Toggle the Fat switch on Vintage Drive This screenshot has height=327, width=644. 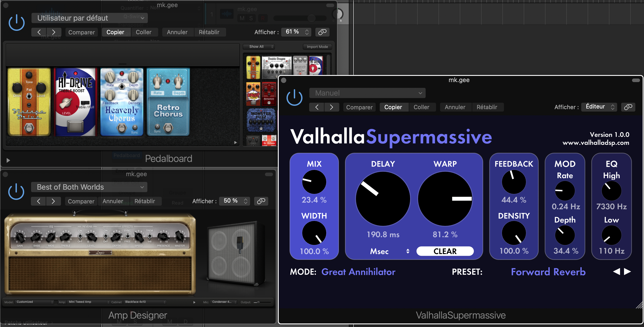point(29,96)
